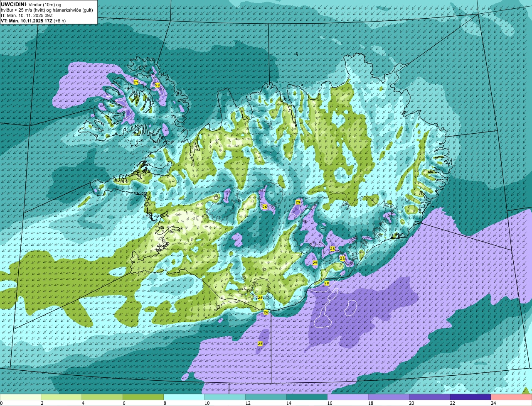Click the legend scale tick label 16
Image resolution: width=532 pixels, height=406 pixels.
[330, 403]
